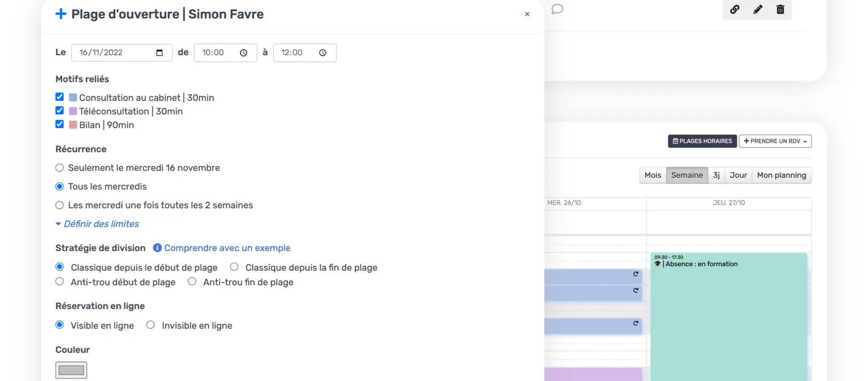
Task: Select Seulement le mercredi 16 novembre
Action: [x=60, y=168]
